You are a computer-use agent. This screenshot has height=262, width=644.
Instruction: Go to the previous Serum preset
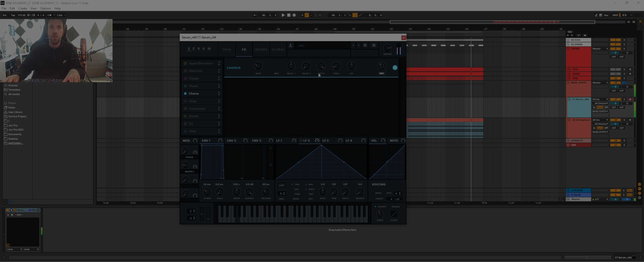[353, 45]
